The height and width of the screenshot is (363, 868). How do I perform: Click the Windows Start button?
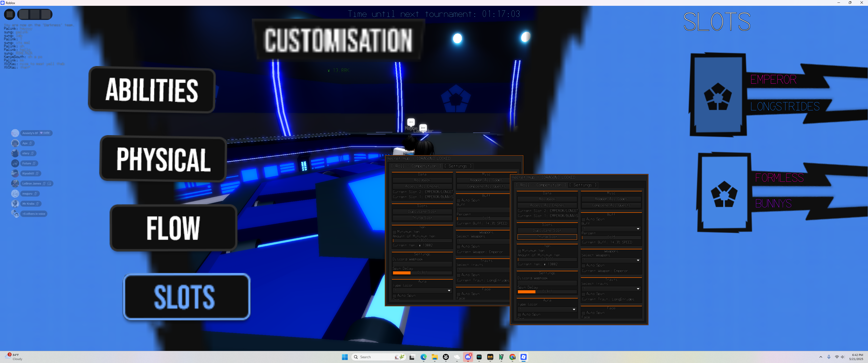pyautogui.click(x=345, y=357)
